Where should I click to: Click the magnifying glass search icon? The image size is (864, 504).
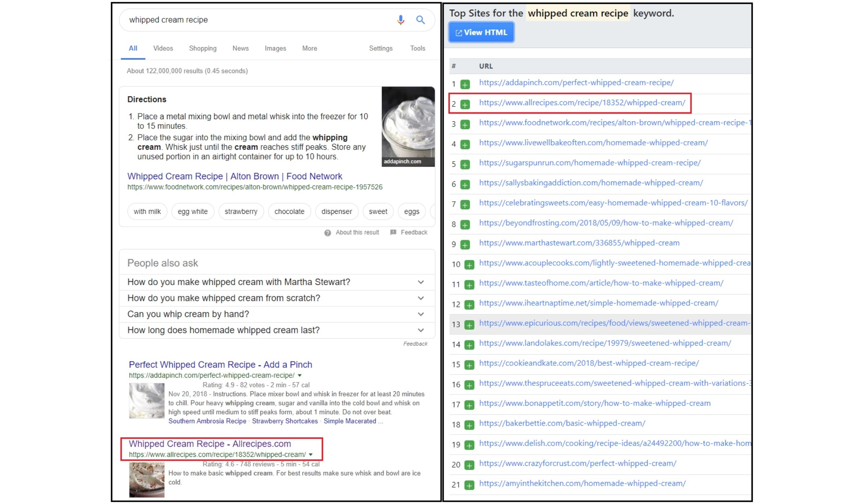(x=420, y=20)
